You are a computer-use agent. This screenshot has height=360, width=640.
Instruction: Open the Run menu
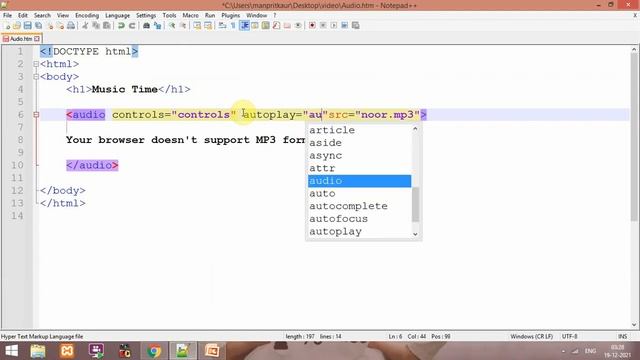[210, 16]
